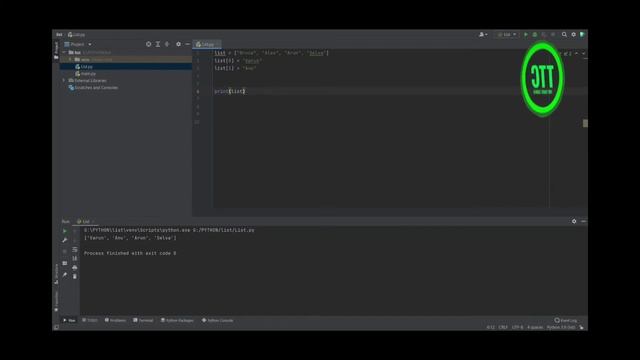Click Python interpreter in status bar
The image size is (640, 360).
coord(561,327)
